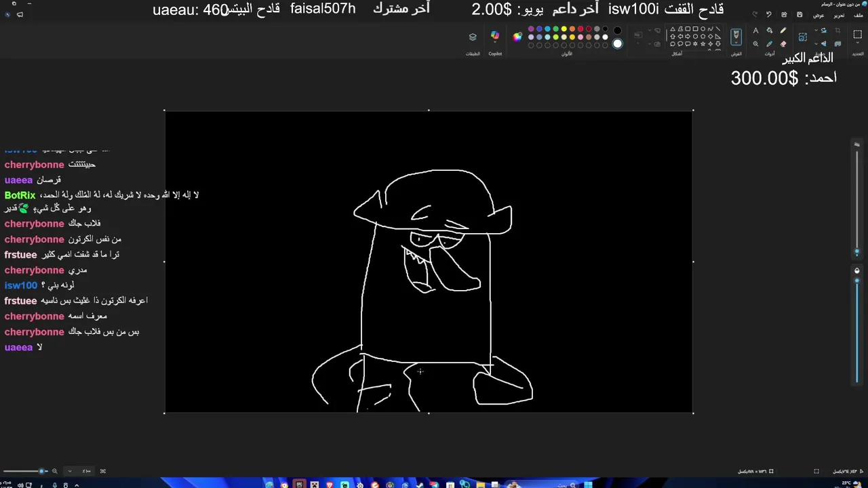Pick the purple palette color
This screenshot has height=488, width=868.
click(x=531, y=28)
